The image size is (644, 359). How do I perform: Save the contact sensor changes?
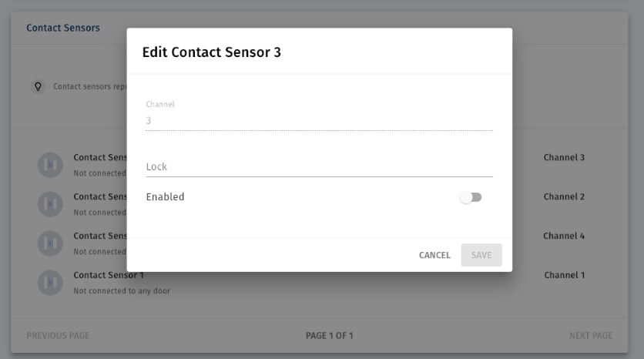tap(481, 255)
